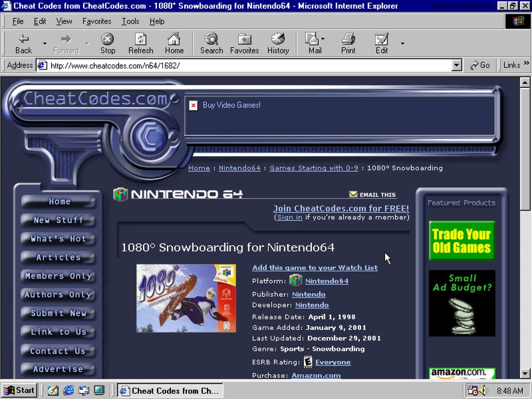Click the Advertise sidebar button
This screenshot has width=532, height=399.
pos(59,369)
